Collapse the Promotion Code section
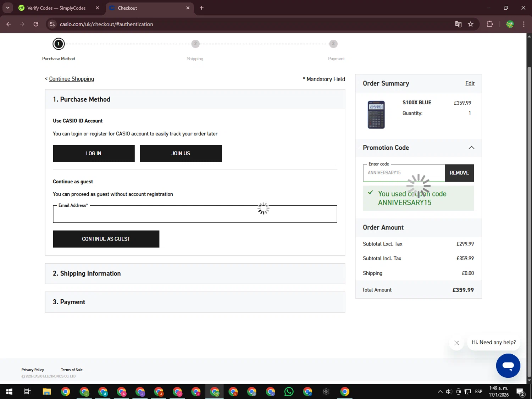Screen dimensions: 532x399 click(471, 148)
